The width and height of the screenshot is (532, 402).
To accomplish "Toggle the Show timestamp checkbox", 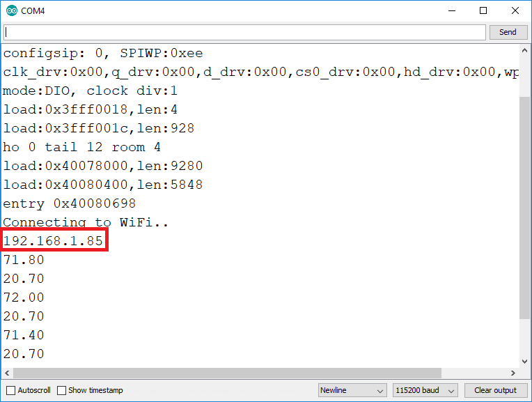I will (62, 390).
